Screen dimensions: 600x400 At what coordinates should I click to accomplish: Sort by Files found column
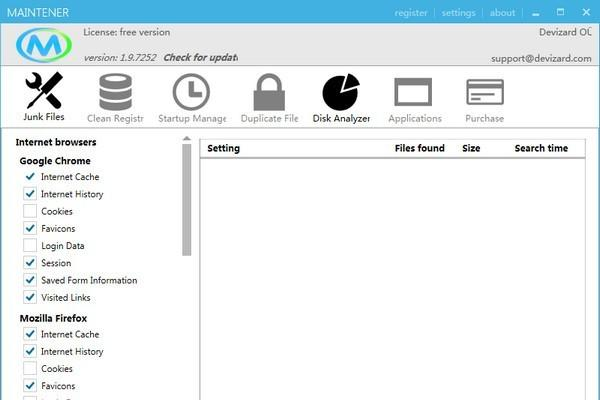pyautogui.click(x=420, y=148)
